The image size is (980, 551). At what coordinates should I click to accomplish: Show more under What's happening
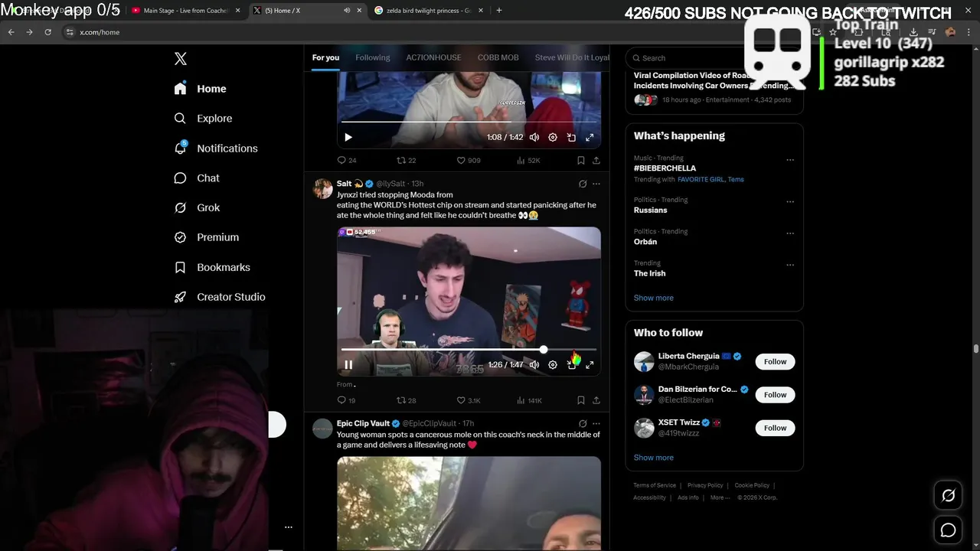pyautogui.click(x=654, y=298)
